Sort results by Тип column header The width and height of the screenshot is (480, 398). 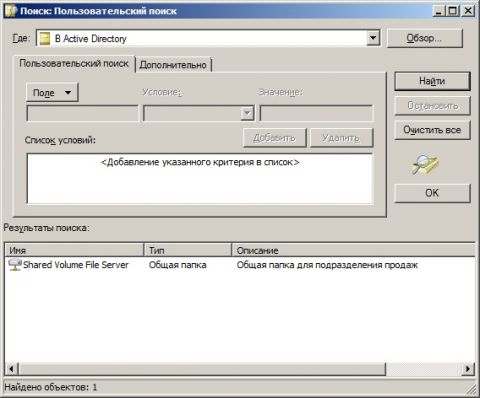coord(188,250)
